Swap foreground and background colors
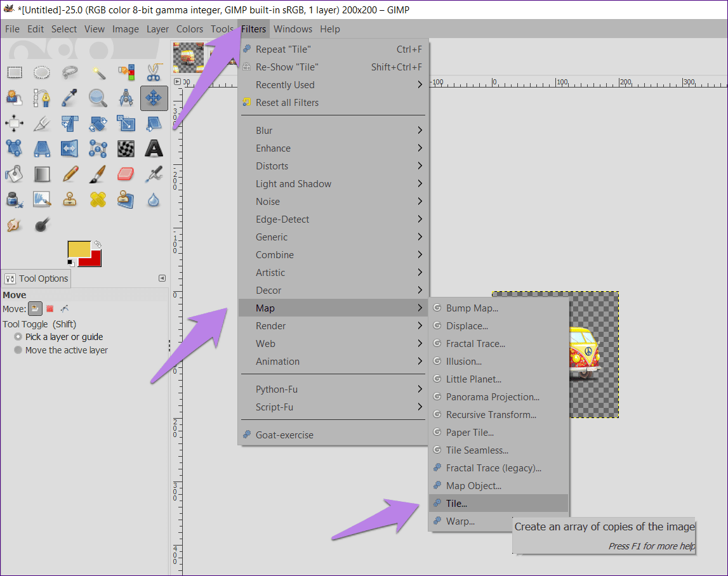Viewport: 728px width, 576px height. pos(98,244)
